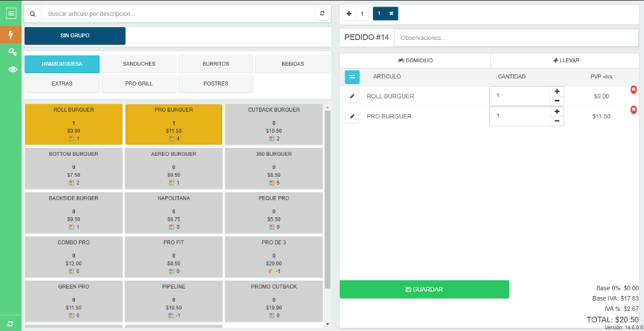Click the scrollbar down arrow in product list
The width and height of the screenshot is (644, 331).
coord(327,324)
